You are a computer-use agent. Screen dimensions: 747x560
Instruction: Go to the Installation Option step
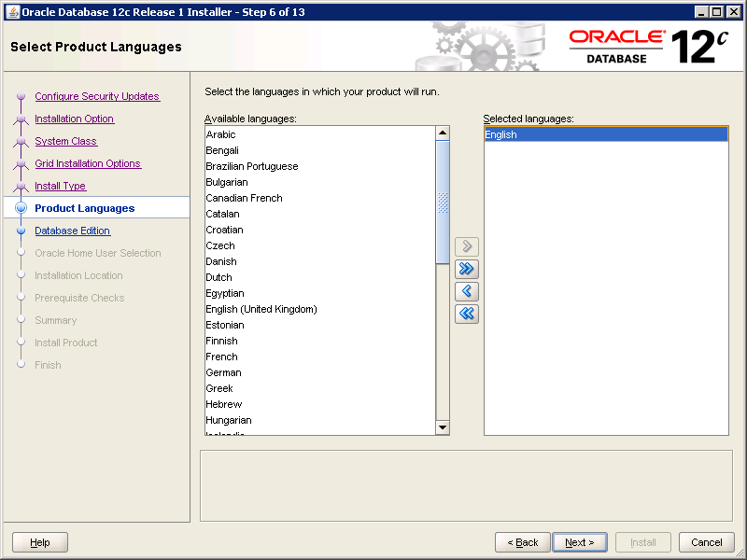pos(74,119)
